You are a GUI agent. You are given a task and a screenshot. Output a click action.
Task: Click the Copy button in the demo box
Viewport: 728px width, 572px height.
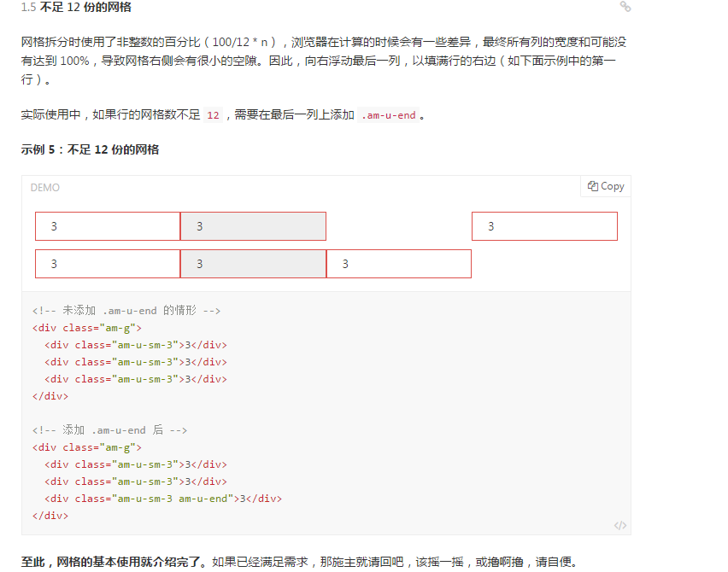(x=606, y=186)
